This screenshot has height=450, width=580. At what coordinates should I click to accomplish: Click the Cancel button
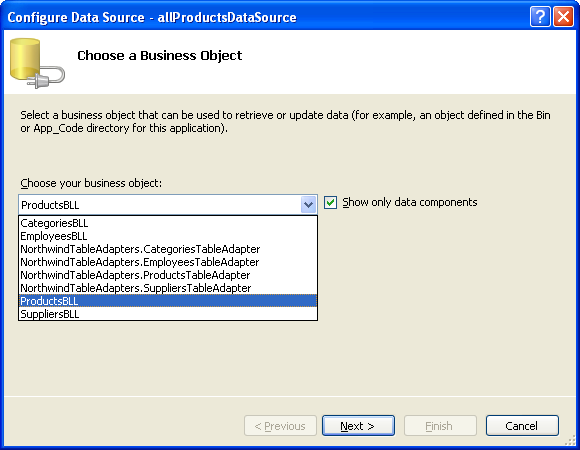click(522, 426)
